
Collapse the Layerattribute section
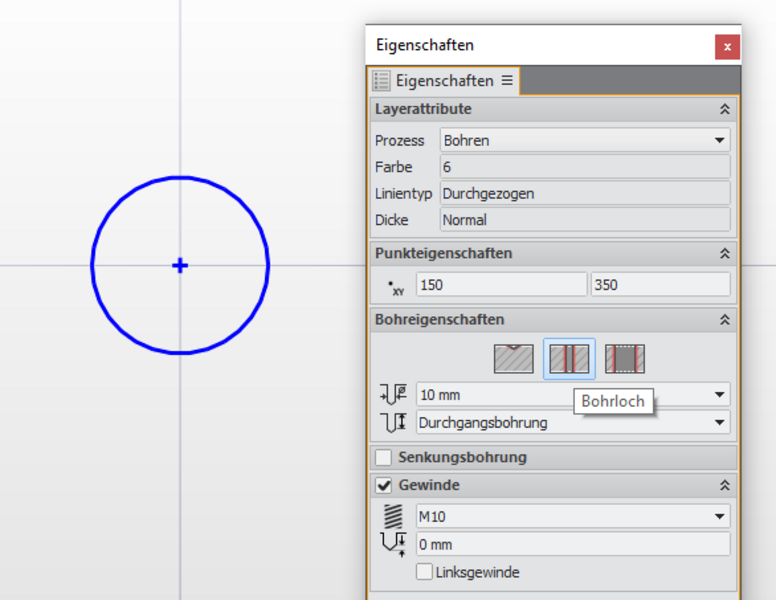[725, 109]
